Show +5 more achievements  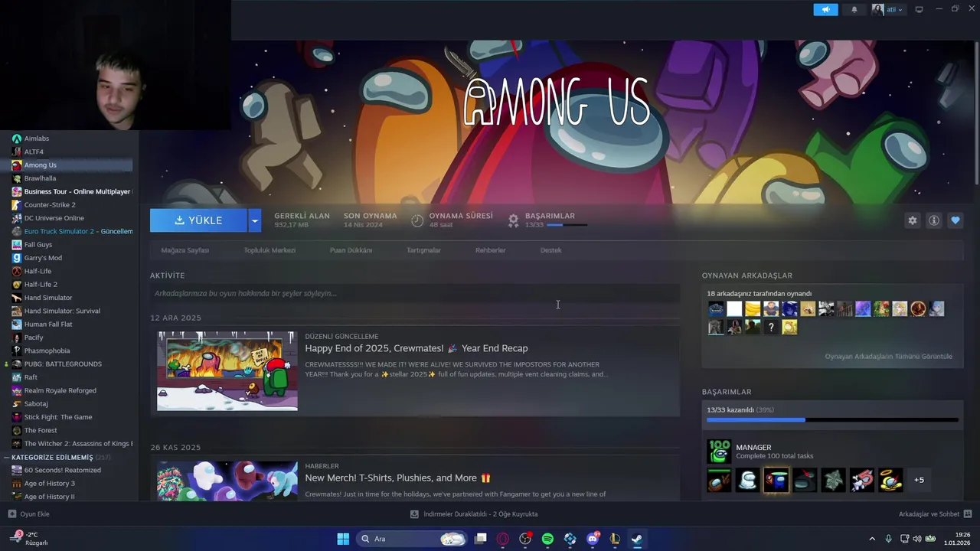pos(919,480)
